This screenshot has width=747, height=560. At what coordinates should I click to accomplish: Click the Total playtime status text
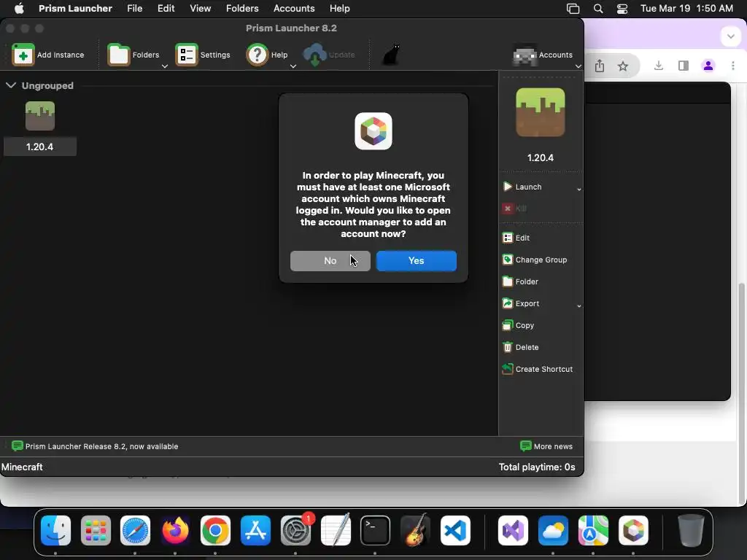tap(537, 467)
